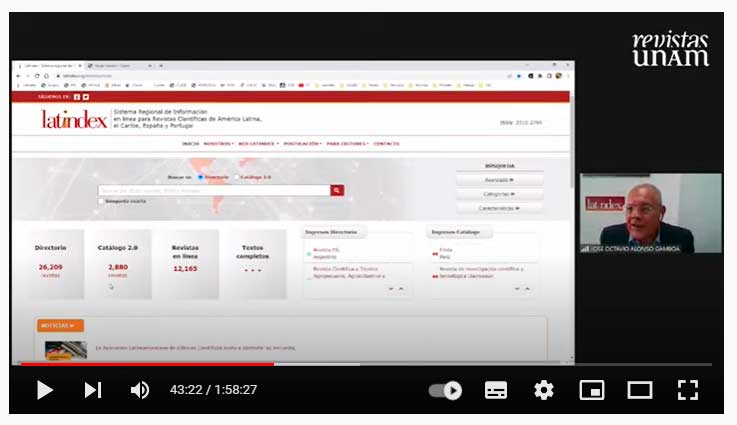Enable theater mode view
Screen dimensions: 737x425
640,390
